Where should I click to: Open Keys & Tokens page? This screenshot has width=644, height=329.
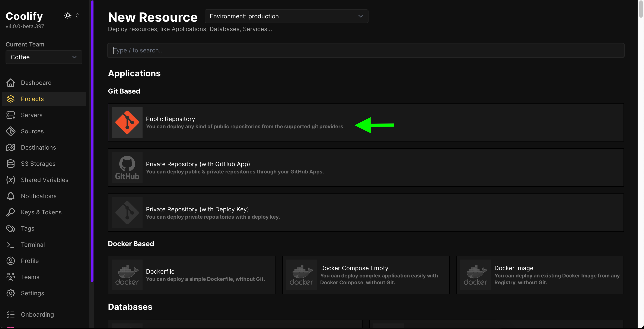click(x=44, y=212)
